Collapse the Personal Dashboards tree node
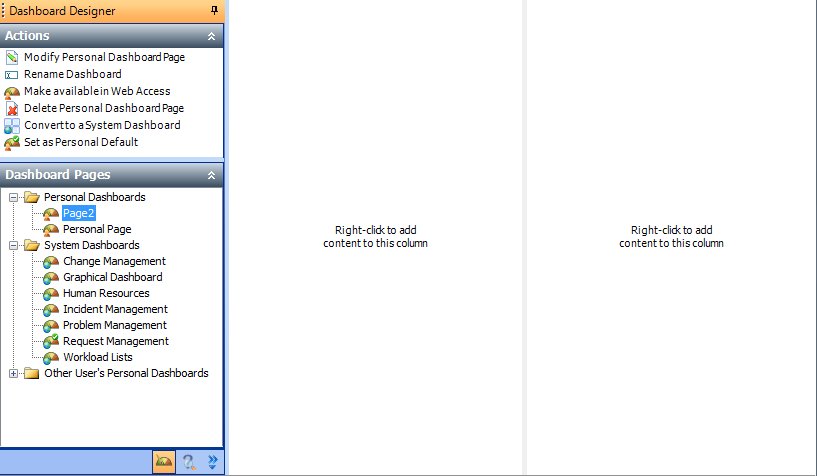Image resolution: width=817 pixels, height=476 pixels. click(14, 197)
